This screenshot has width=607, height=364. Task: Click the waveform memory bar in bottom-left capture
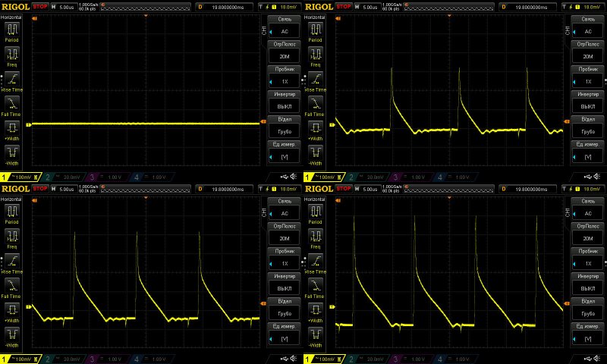click(x=146, y=189)
